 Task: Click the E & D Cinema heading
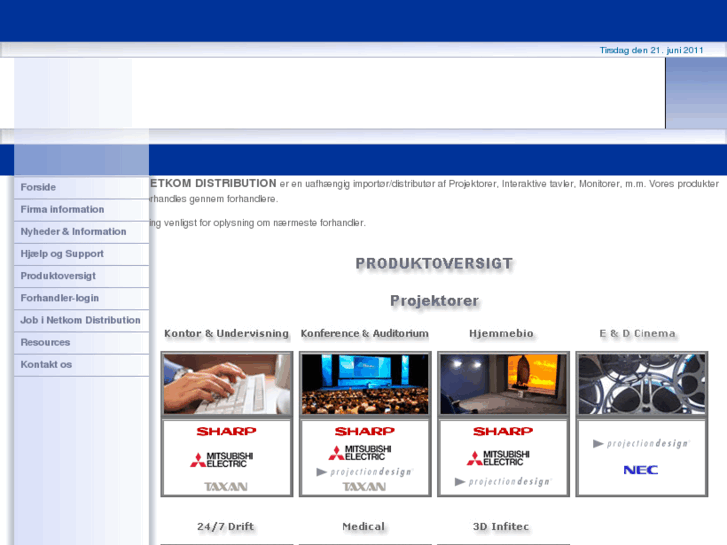[x=637, y=333]
